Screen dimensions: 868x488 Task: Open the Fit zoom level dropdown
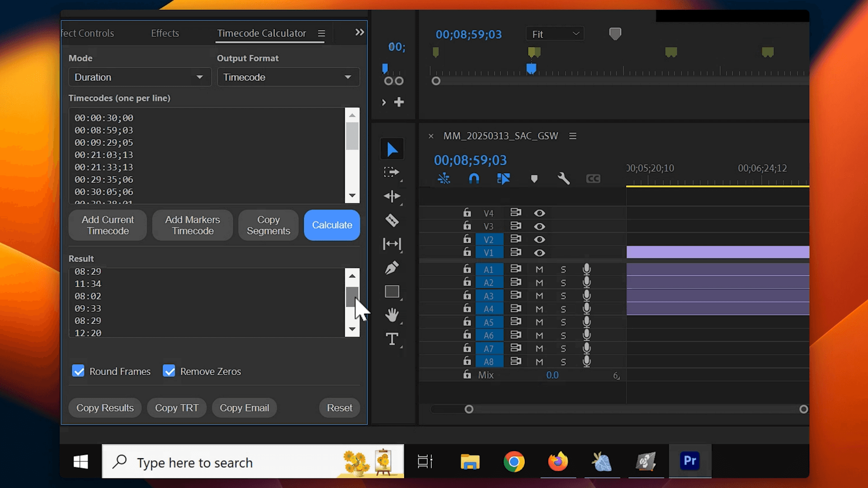pos(555,34)
